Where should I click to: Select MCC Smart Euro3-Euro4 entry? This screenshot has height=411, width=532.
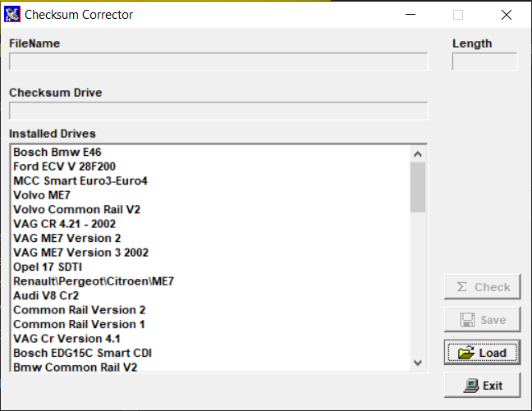tap(211, 180)
